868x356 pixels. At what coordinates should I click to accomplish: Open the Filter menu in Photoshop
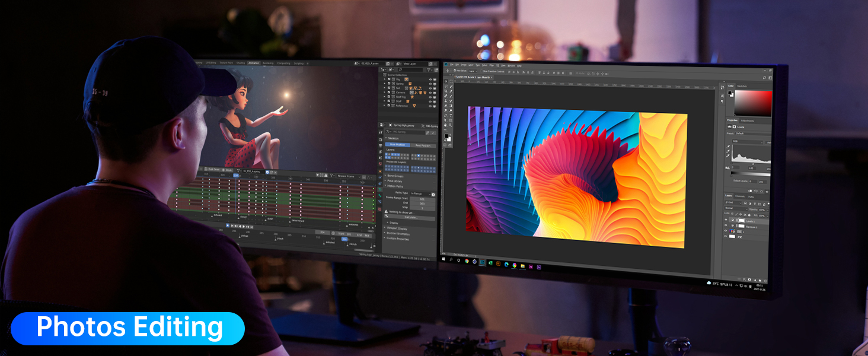pyautogui.click(x=493, y=65)
